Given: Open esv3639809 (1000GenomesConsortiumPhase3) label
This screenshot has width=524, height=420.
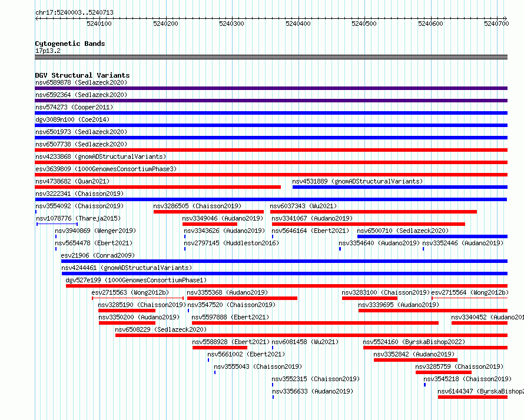Looking at the screenshot, I should point(106,169).
